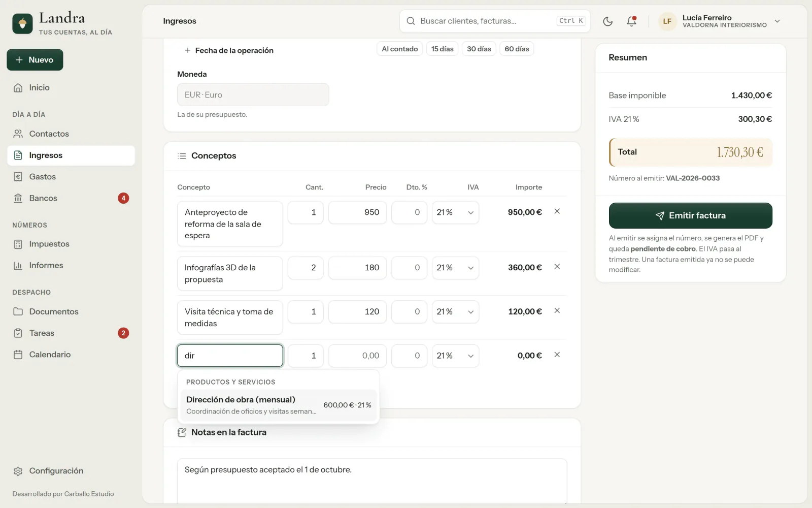The height and width of the screenshot is (508, 812).
Task: Click the Nuevo button
Action: click(35, 60)
